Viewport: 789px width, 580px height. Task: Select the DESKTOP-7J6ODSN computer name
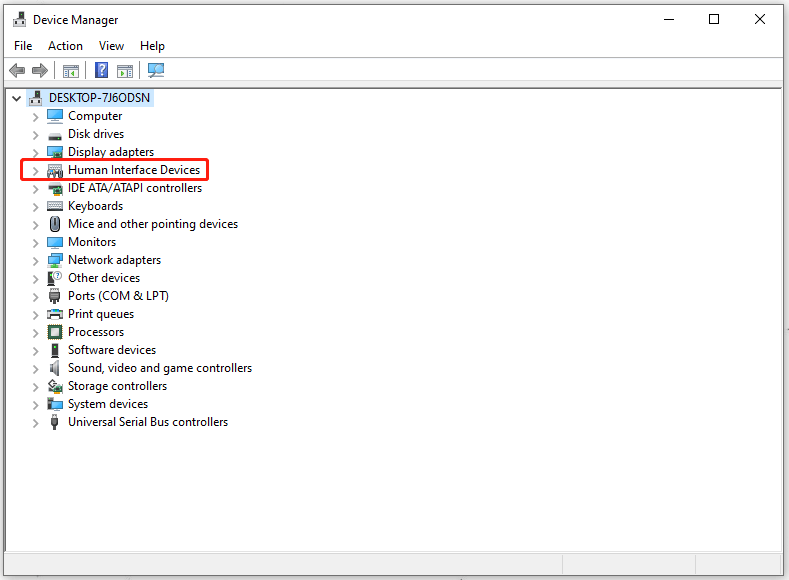point(99,98)
